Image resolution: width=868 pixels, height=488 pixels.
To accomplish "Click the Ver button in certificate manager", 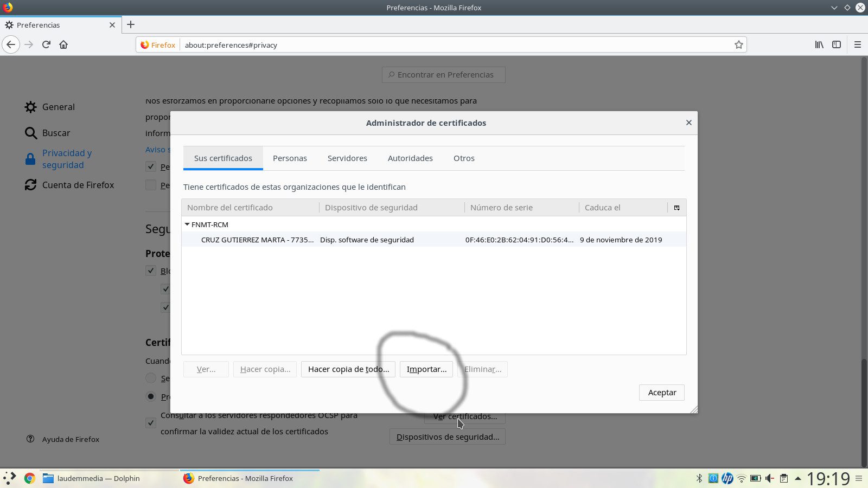I will point(206,369).
